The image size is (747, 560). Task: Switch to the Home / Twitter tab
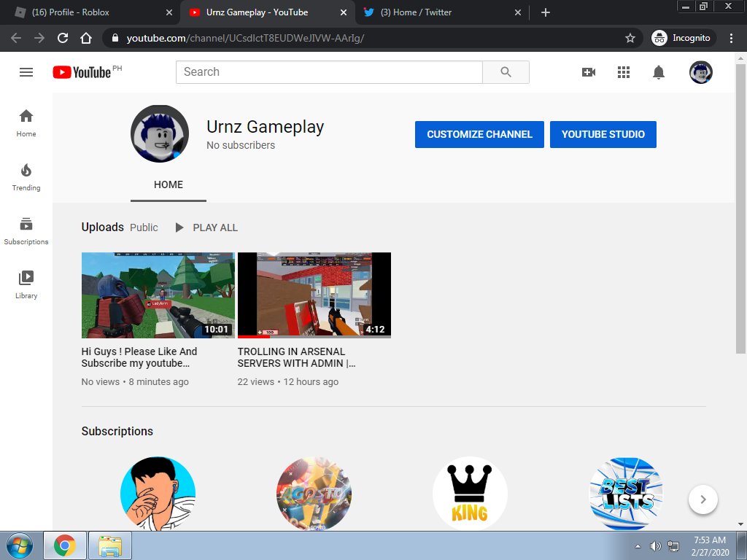tap(441, 12)
